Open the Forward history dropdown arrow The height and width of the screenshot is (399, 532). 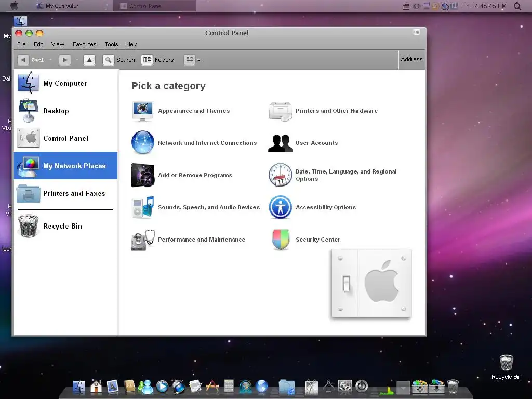[x=77, y=60]
